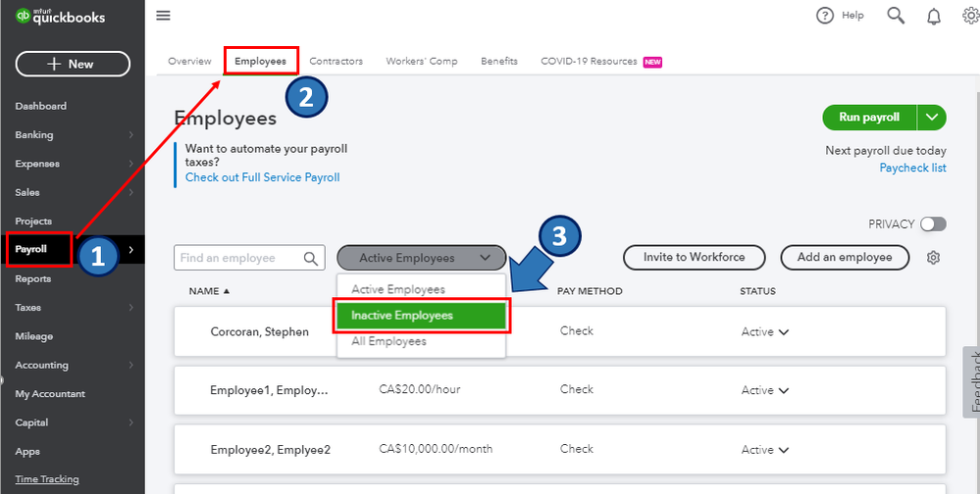
Task: Toggle the hamburger navigation menu
Action: coord(163,16)
